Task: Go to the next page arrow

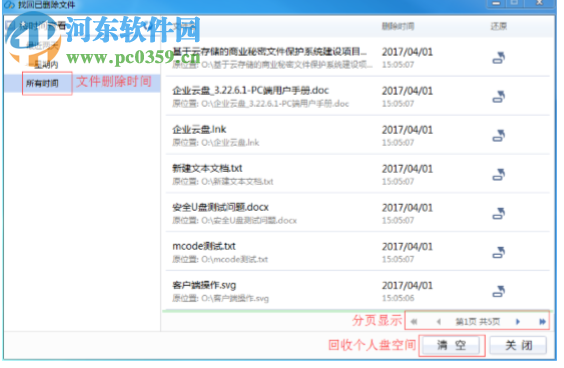Action: 518,322
